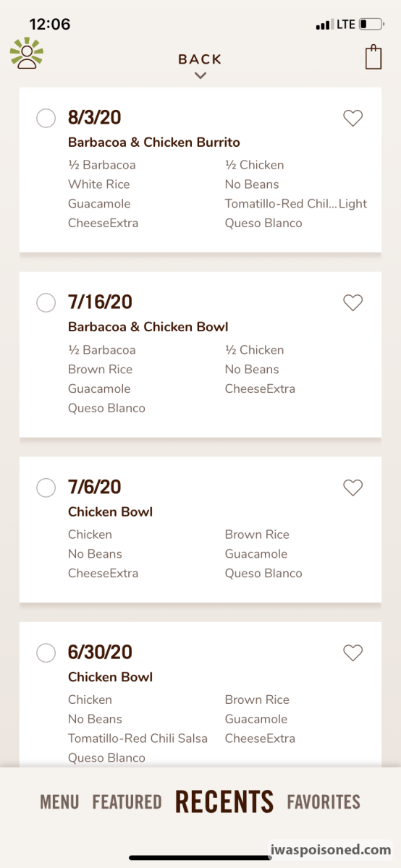Image resolution: width=401 pixels, height=868 pixels.
Task: Tap the heart on the 7/6/20 order
Action: pyautogui.click(x=353, y=488)
